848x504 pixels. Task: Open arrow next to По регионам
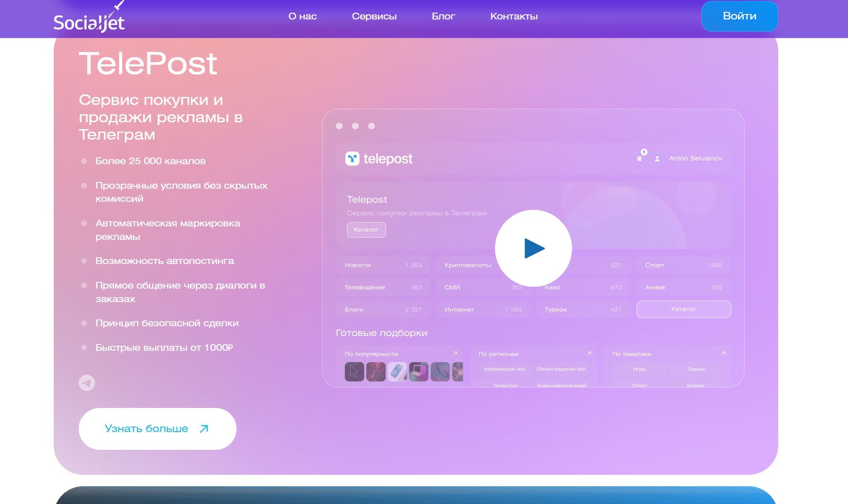[589, 353]
